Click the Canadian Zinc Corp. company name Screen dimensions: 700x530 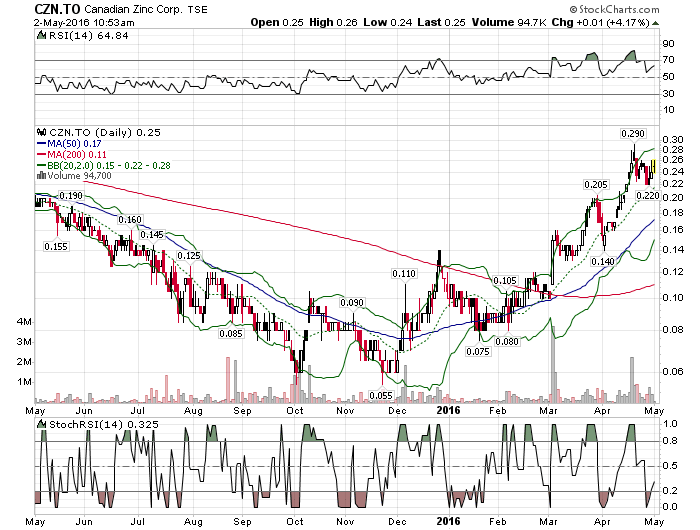pyautogui.click(x=133, y=9)
